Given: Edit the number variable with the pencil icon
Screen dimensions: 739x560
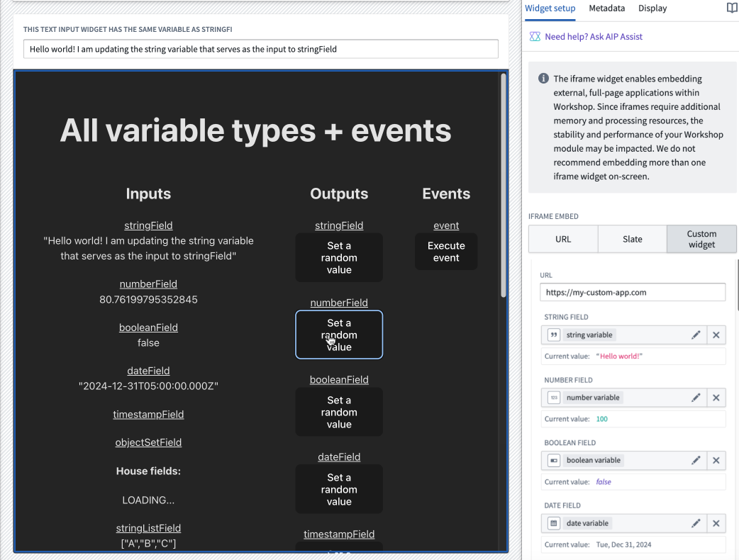Looking at the screenshot, I should (x=697, y=398).
